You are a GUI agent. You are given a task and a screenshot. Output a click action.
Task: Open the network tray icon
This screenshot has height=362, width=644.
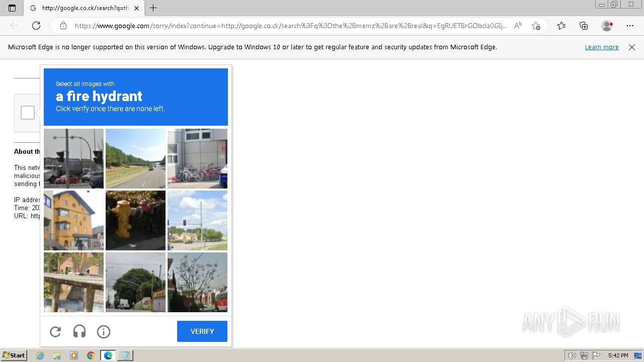[584, 355]
